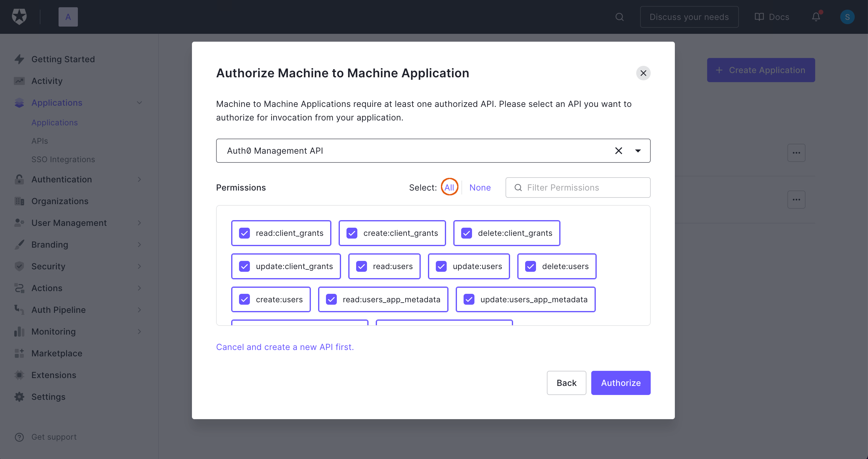Click the Getting Started lightning icon
868x459 pixels.
(x=19, y=59)
